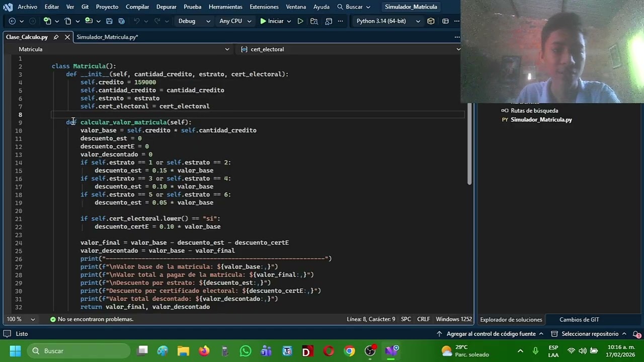The width and height of the screenshot is (644, 362).
Task: Open the Ventana menu
Action: click(296, 7)
